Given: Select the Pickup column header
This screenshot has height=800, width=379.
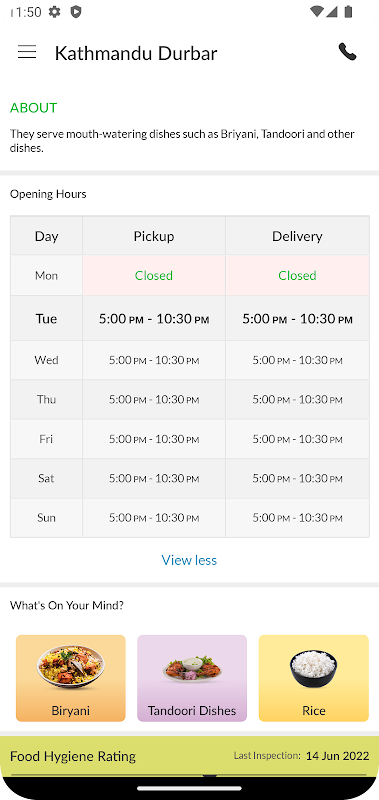Looking at the screenshot, I should coord(154,236).
